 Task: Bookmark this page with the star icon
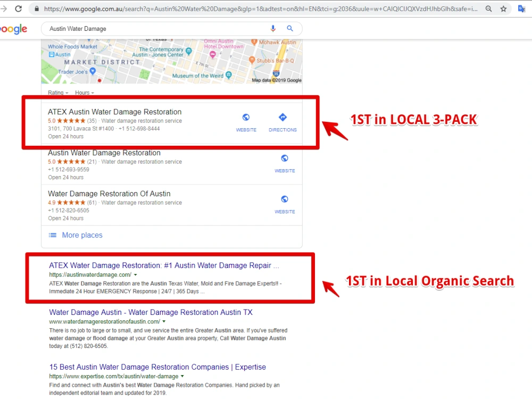coord(503,9)
